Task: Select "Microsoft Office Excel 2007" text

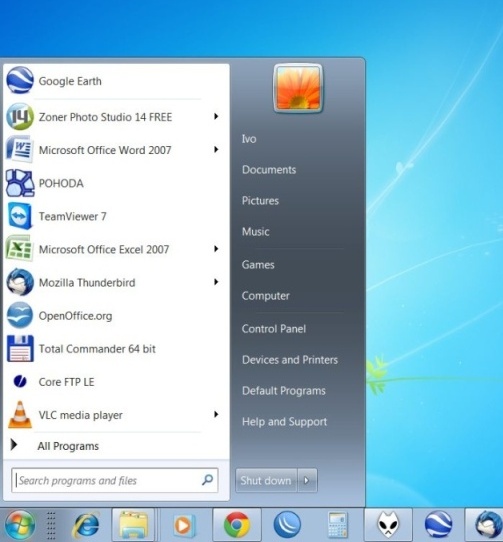Action: (x=104, y=250)
